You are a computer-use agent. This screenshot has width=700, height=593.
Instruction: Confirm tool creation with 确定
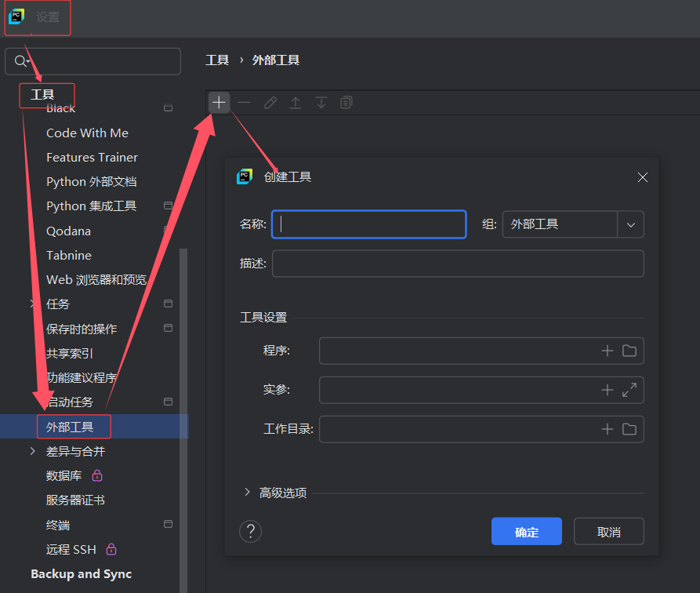click(x=526, y=531)
